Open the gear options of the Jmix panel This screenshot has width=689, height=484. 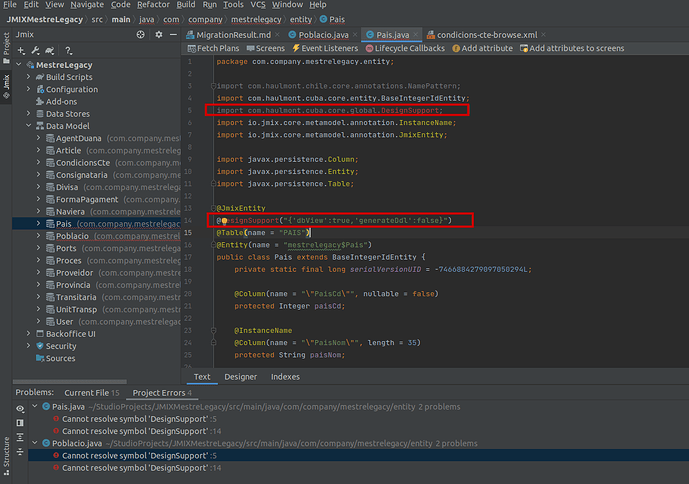(159, 34)
